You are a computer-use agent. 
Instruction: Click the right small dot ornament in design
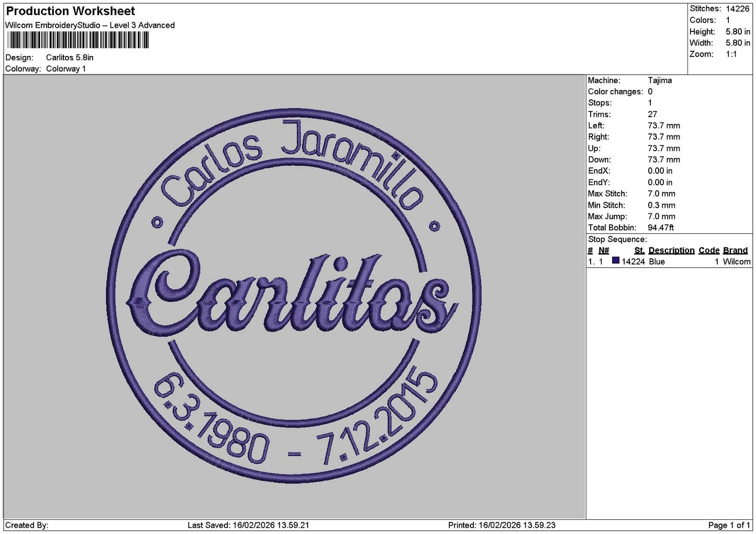pyautogui.click(x=434, y=226)
